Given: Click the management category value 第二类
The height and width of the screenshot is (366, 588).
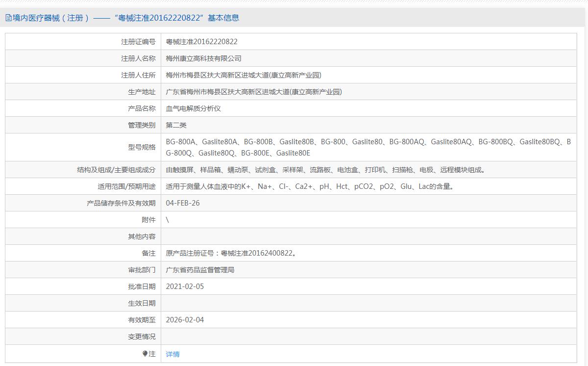Looking at the screenshot, I should [176, 125].
